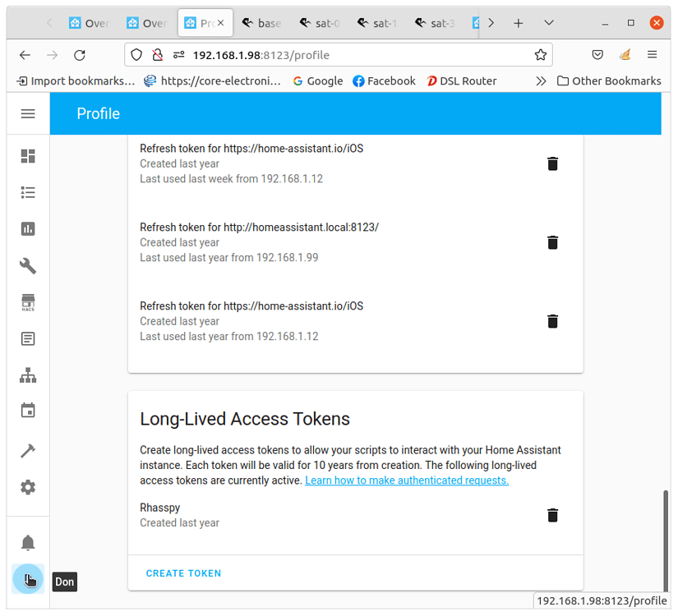Open HACS from the sidebar
678x616 pixels.
(28, 302)
